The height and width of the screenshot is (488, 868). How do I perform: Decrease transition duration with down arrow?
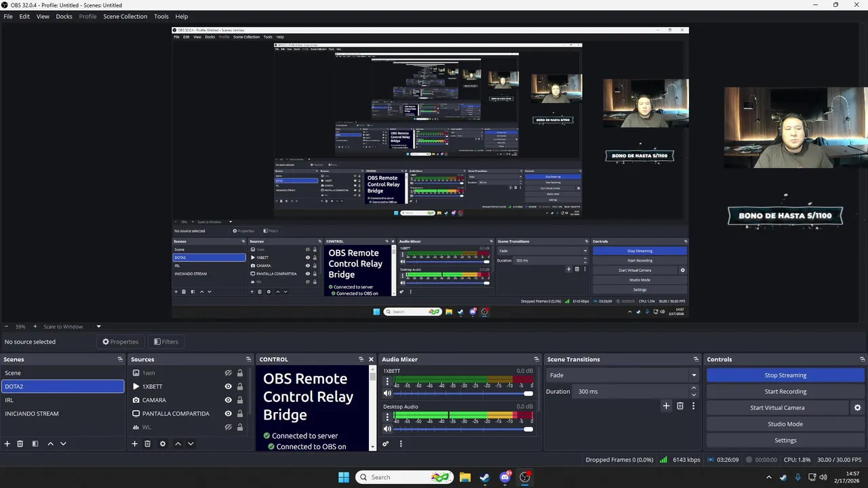pos(694,394)
